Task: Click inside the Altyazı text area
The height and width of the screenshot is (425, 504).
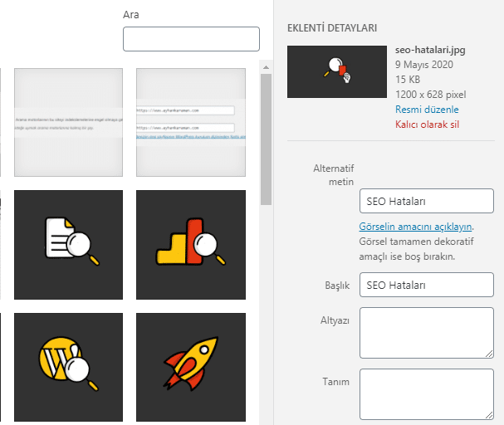Action: 427,333
